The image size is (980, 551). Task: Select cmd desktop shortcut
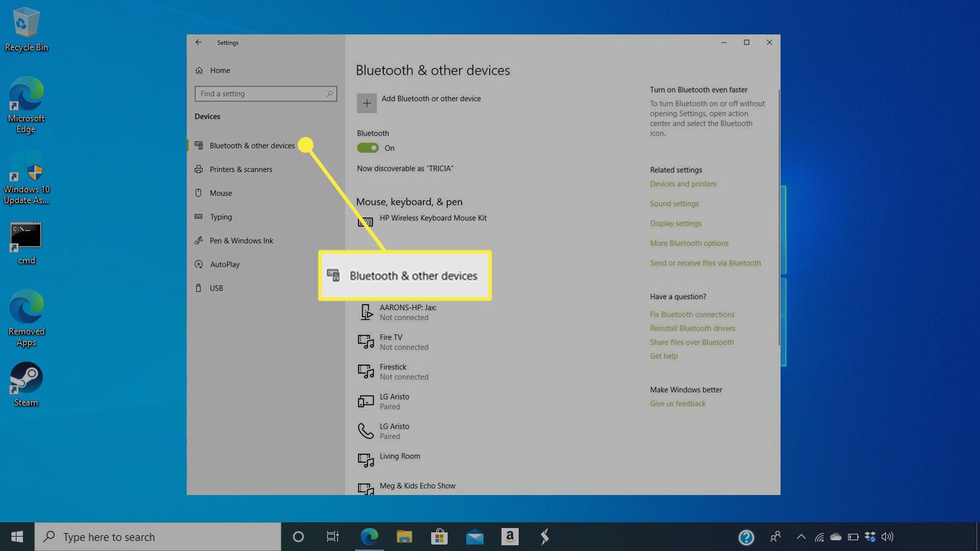click(x=27, y=244)
